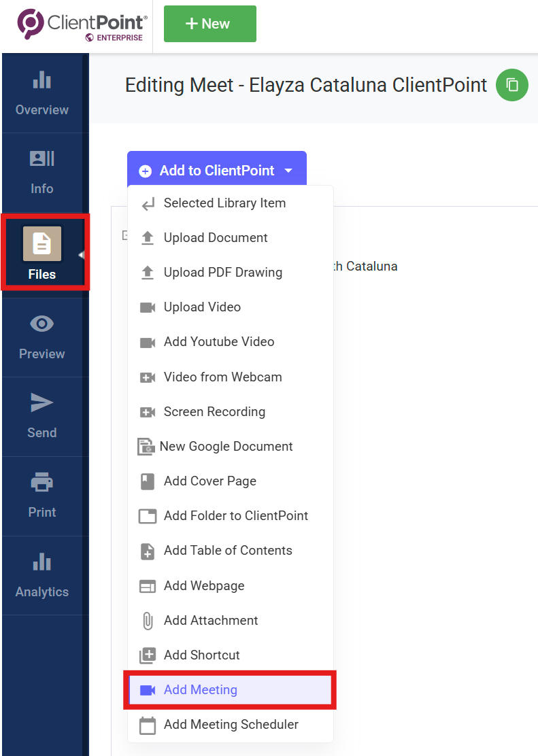Open the Overview sidebar section
Viewport: 538px width, 756px height.
pos(42,93)
